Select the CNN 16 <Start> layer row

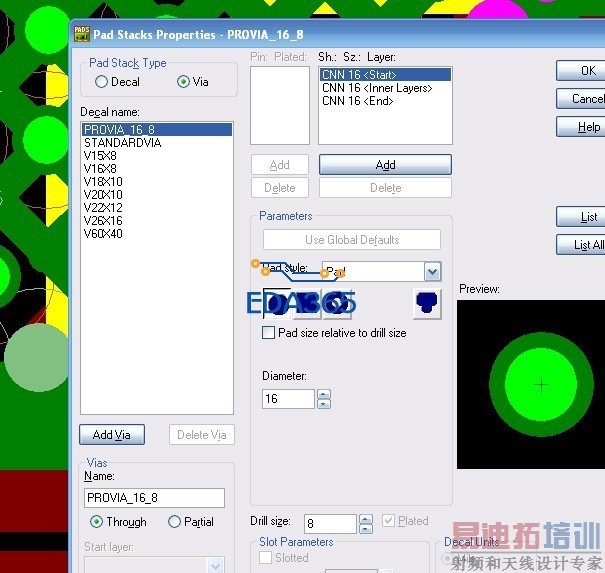coord(385,74)
